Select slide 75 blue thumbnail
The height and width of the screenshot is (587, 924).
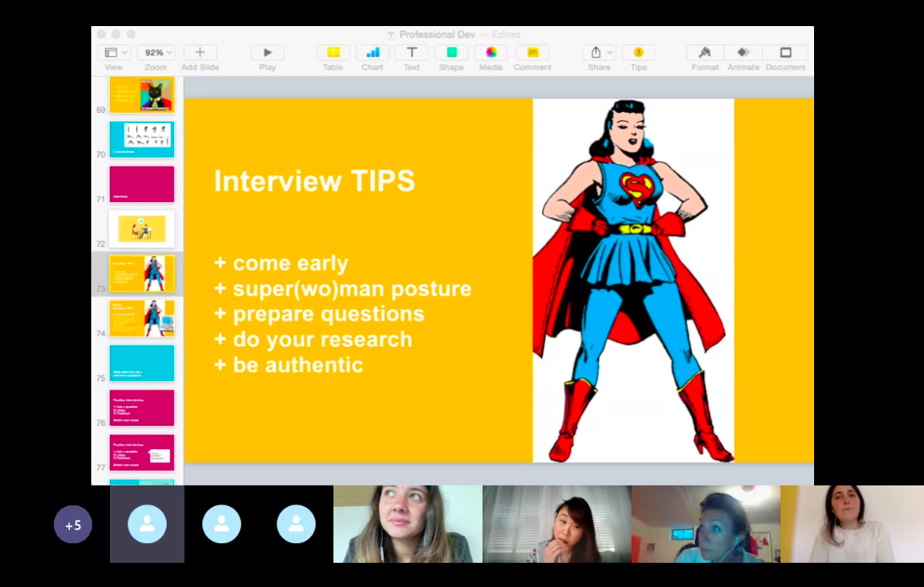pyautogui.click(x=142, y=363)
